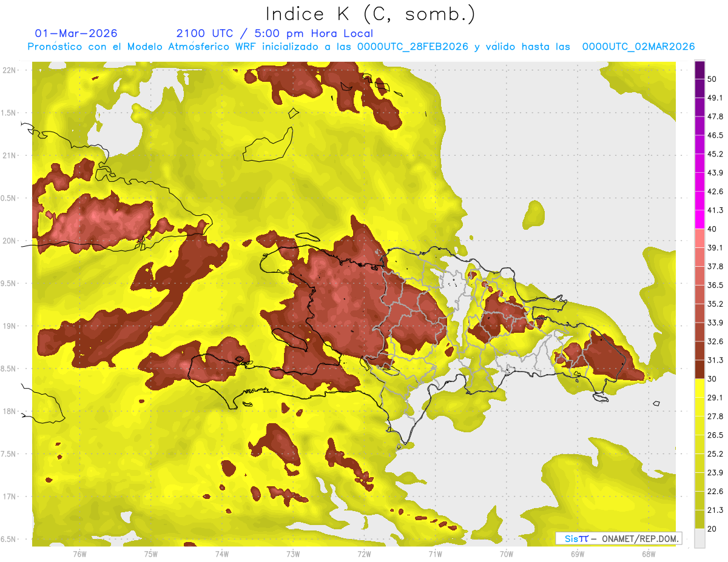
Task: Click the '69W' longitude label
Action: [x=578, y=554]
